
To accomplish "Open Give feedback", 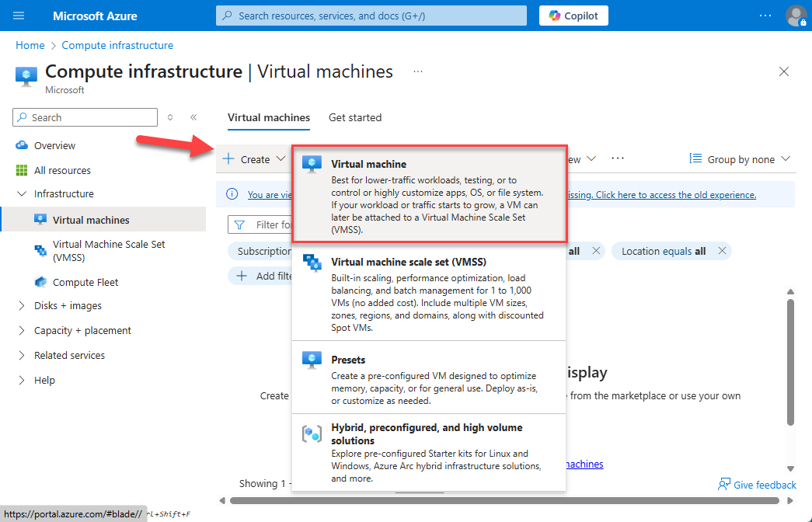I will coord(757,485).
